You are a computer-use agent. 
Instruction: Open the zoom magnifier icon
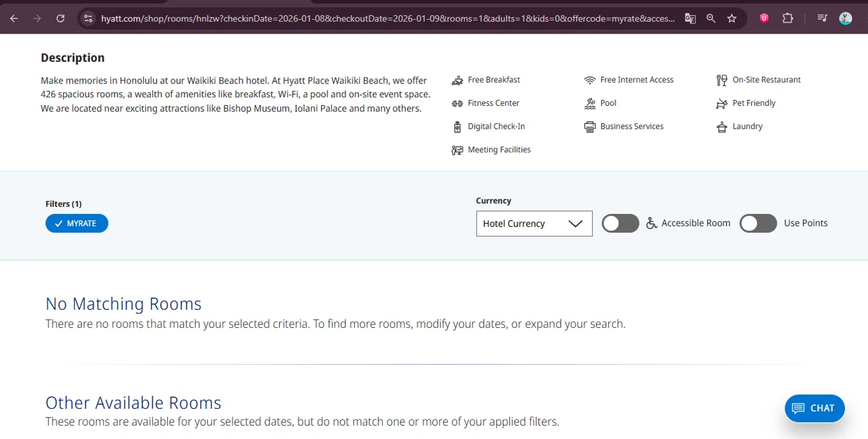coord(711,19)
